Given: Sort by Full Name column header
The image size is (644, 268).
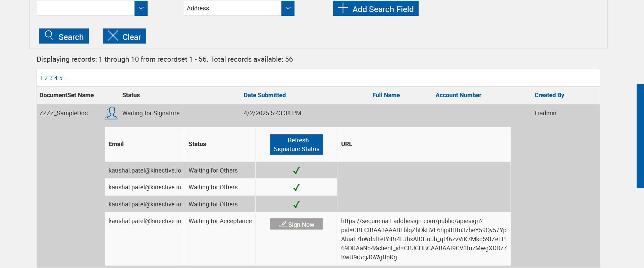Looking at the screenshot, I should (386, 95).
